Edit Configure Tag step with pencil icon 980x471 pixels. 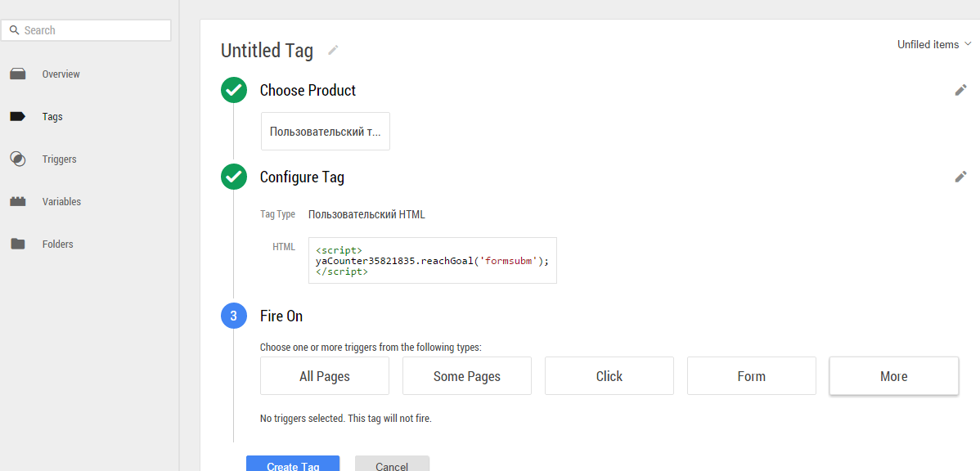(x=960, y=177)
